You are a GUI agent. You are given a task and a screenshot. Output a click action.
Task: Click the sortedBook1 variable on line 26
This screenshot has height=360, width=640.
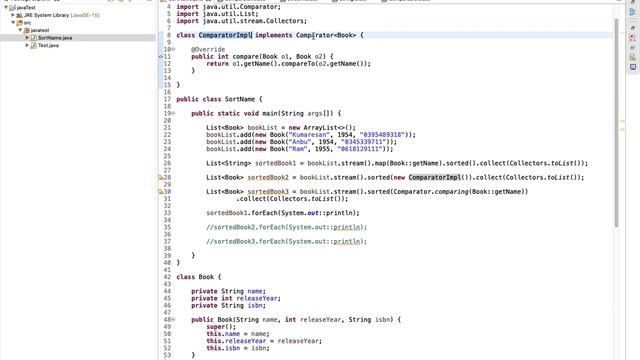point(276,163)
